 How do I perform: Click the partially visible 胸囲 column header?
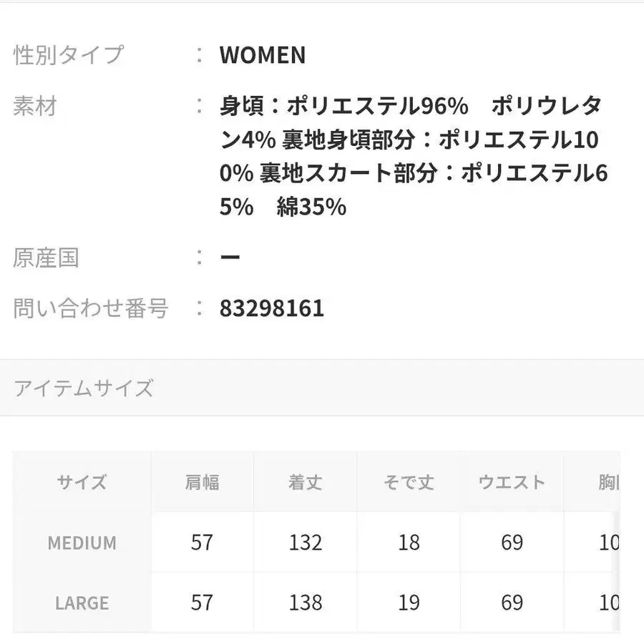click(x=608, y=482)
